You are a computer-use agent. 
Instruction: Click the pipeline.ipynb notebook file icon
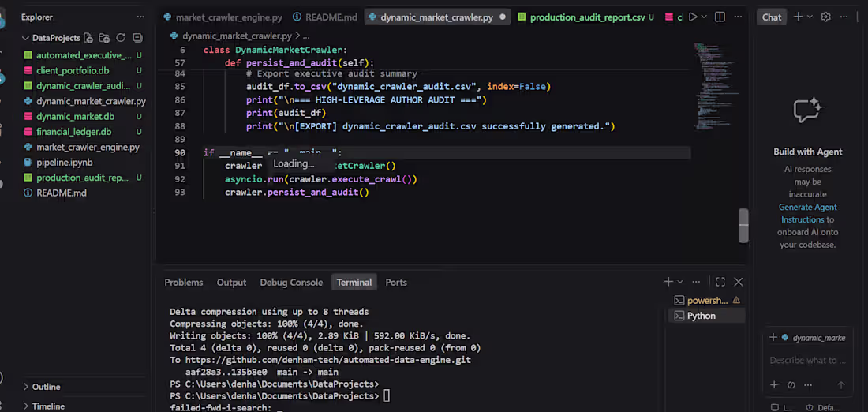(28, 163)
